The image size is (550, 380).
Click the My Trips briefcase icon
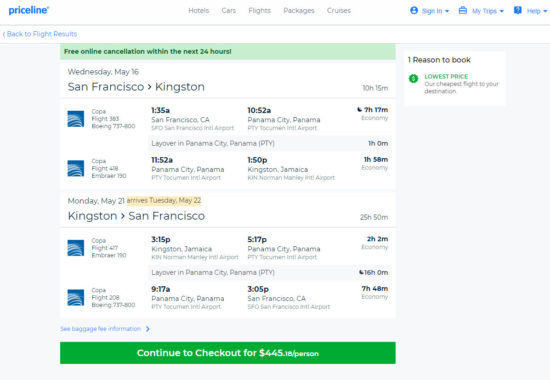click(x=463, y=11)
